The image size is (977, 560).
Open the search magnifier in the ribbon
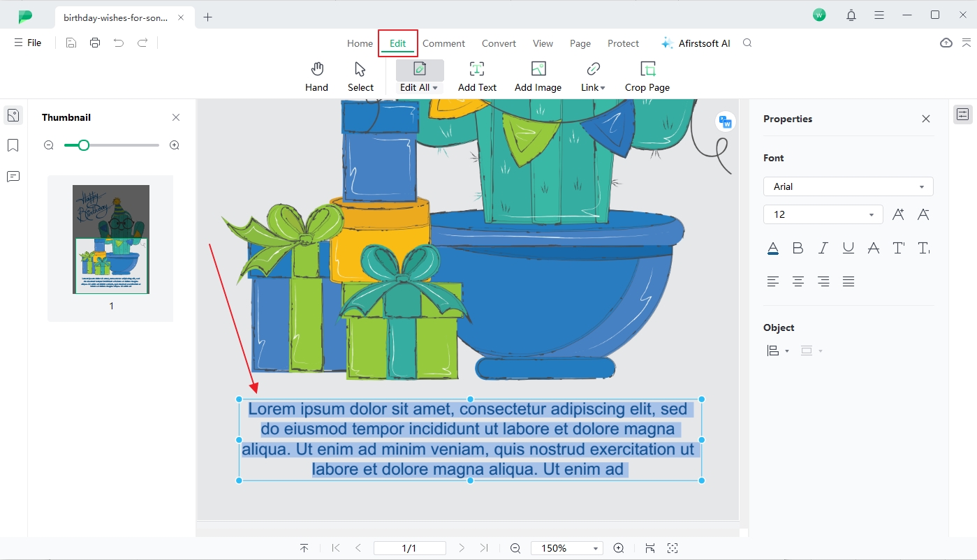(x=747, y=43)
